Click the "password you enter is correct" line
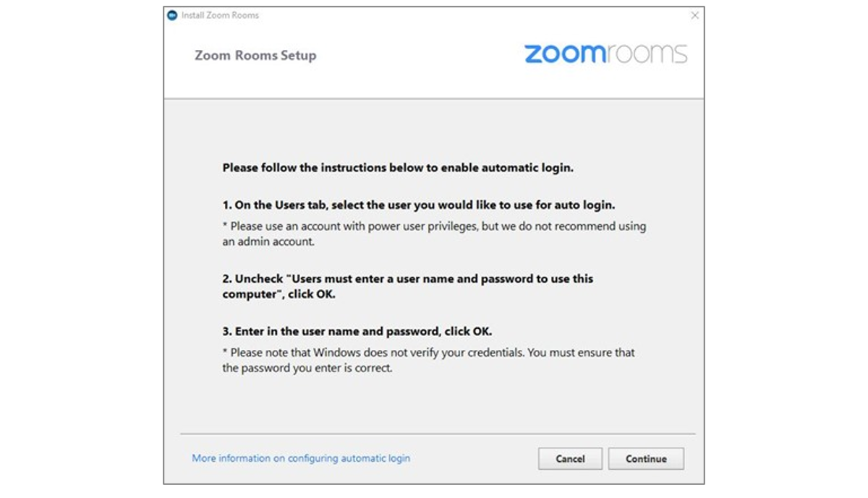Image resolution: width=868 pixels, height=498 pixels. point(307,368)
